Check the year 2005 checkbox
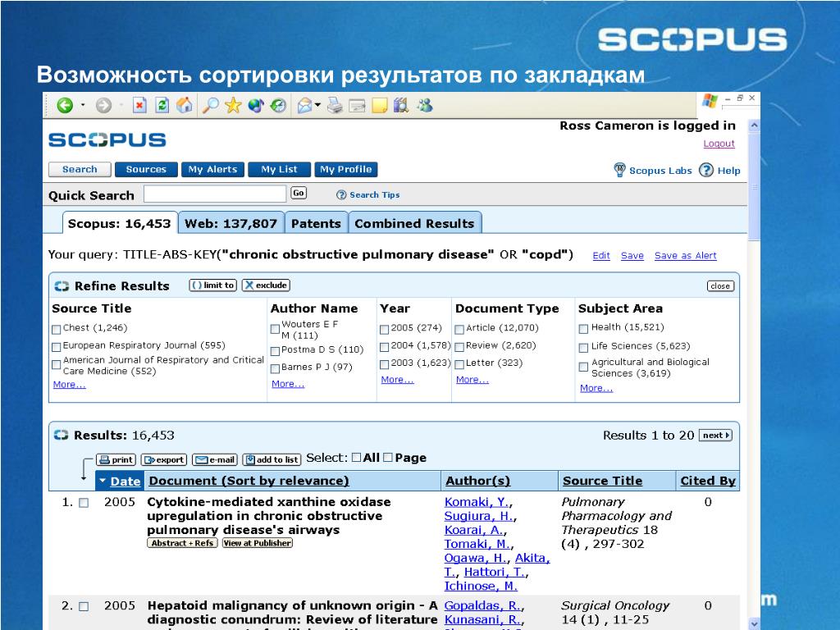Screen dimensions: 840x630 (384, 329)
